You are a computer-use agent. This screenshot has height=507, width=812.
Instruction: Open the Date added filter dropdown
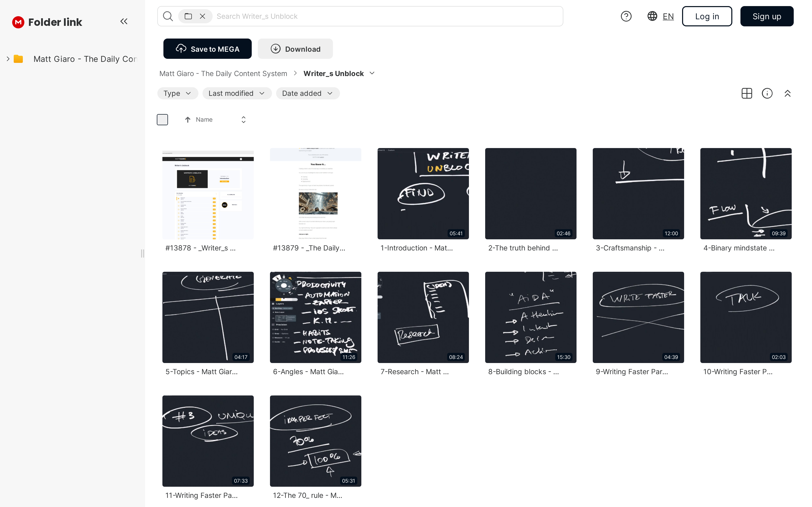[307, 93]
